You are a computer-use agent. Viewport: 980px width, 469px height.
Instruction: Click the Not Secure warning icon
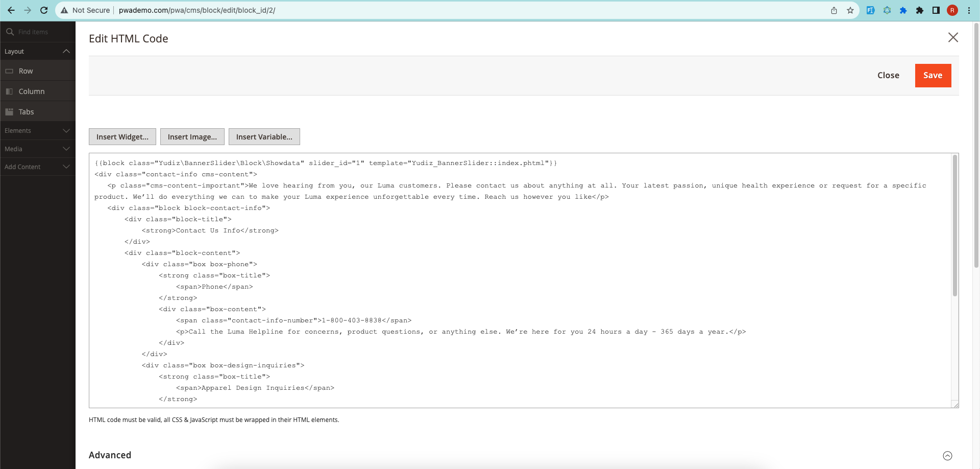tap(64, 10)
